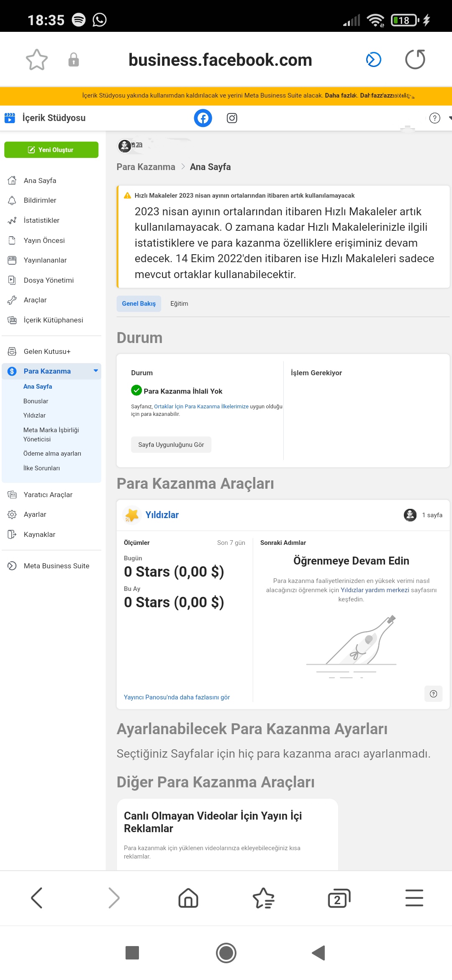Image resolution: width=452 pixels, height=980 pixels.
Task: Click Para Kazanma breadcrumb link
Action: pyautogui.click(x=146, y=167)
